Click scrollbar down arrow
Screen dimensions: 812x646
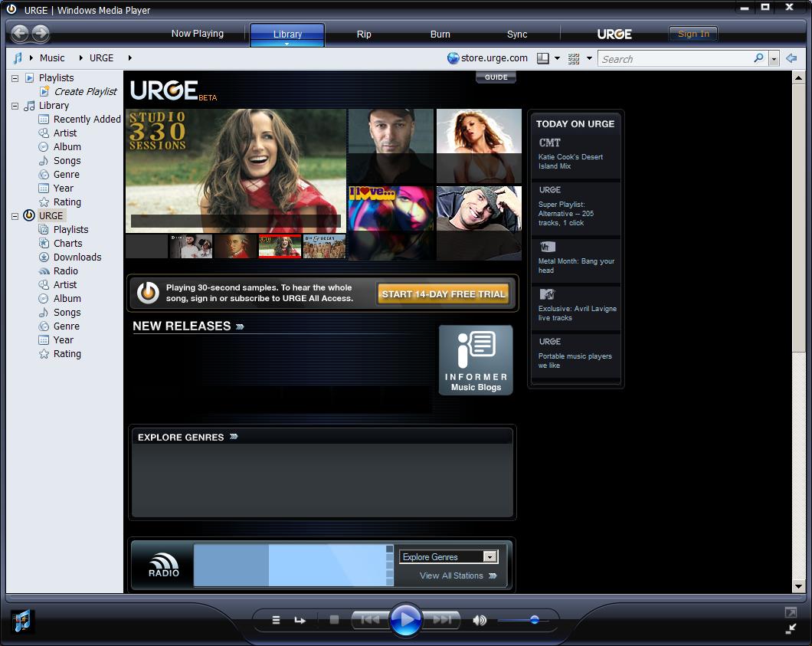coord(798,587)
